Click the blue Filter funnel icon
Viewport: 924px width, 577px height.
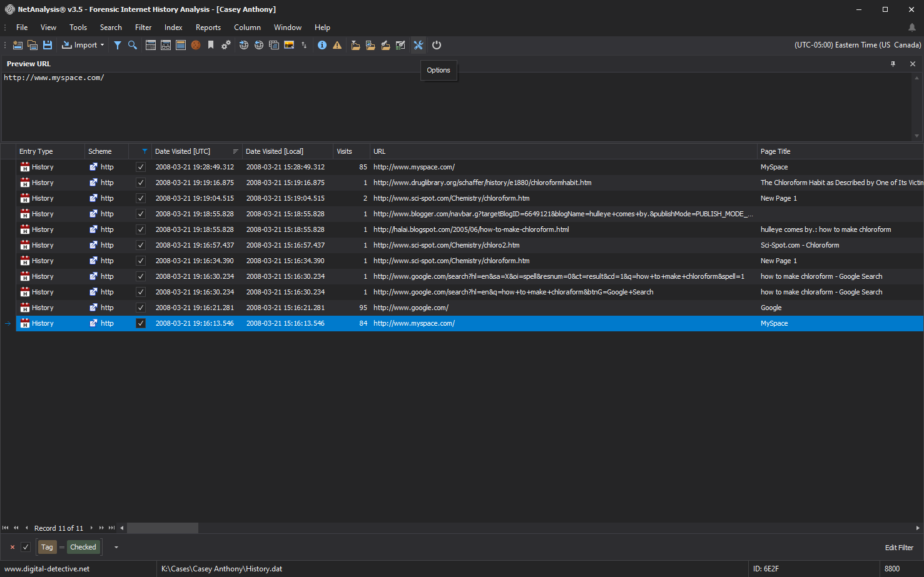[x=117, y=45]
